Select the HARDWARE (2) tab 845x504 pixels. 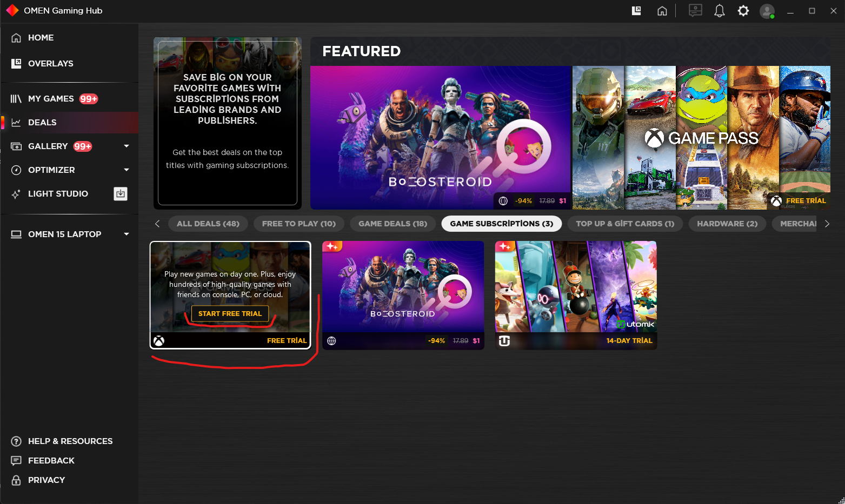(x=727, y=224)
